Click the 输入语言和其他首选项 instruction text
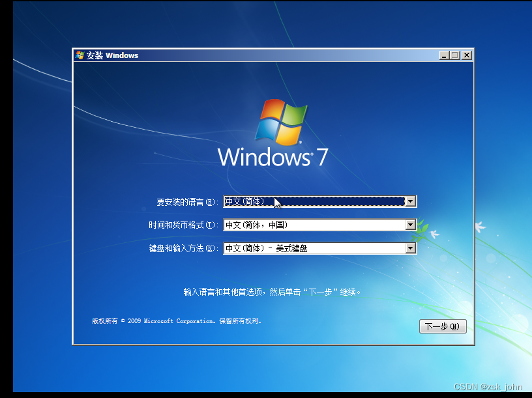The height and width of the screenshot is (398, 532). (272, 292)
